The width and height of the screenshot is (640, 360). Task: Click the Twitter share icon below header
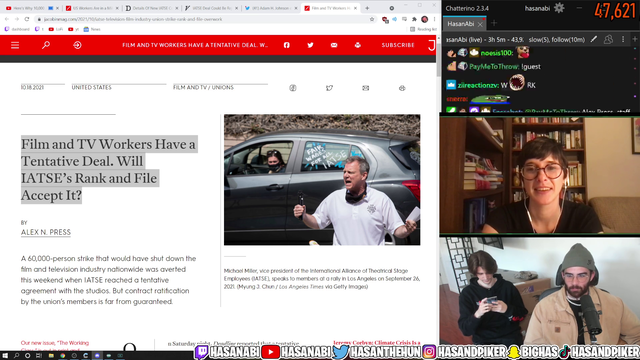point(329,88)
